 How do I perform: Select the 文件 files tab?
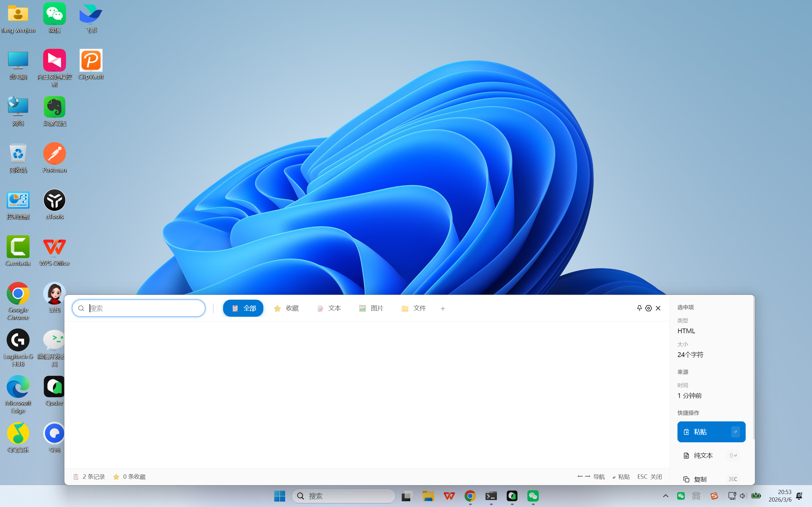point(414,308)
